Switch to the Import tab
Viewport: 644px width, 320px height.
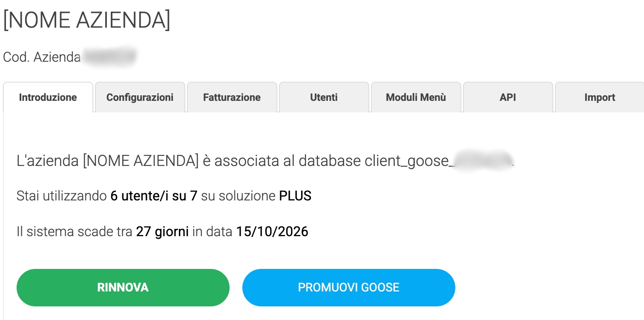(x=600, y=97)
